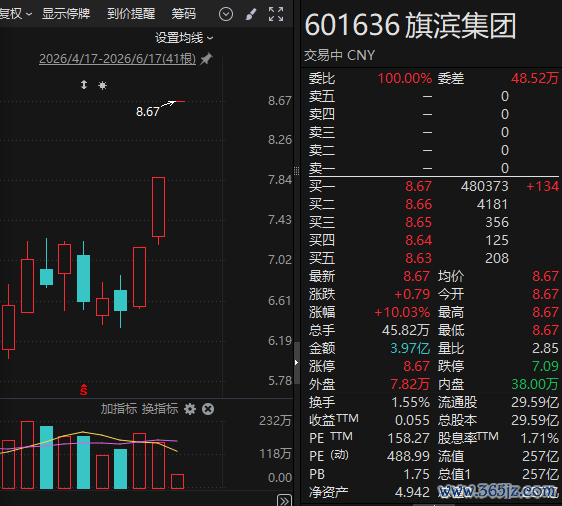Click the red S signal marker

point(84,390)
